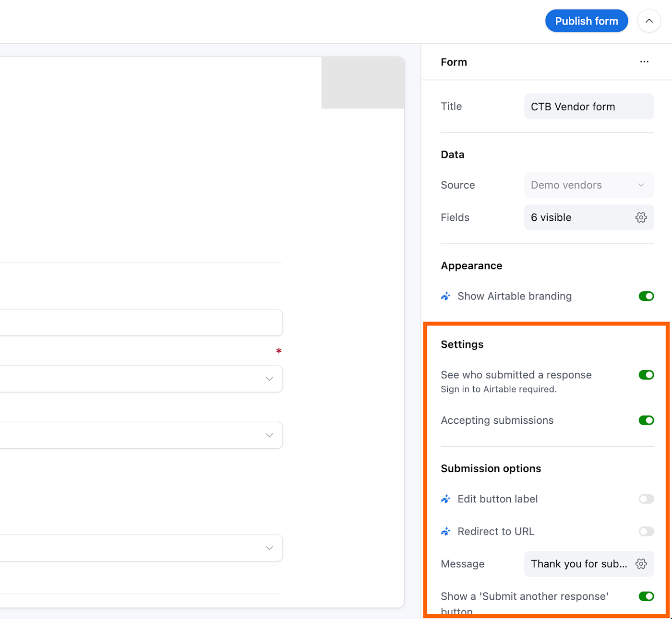672x619 pixels.
Task: Disable Show Airtable branding toggle
Action: coord(646,296)
